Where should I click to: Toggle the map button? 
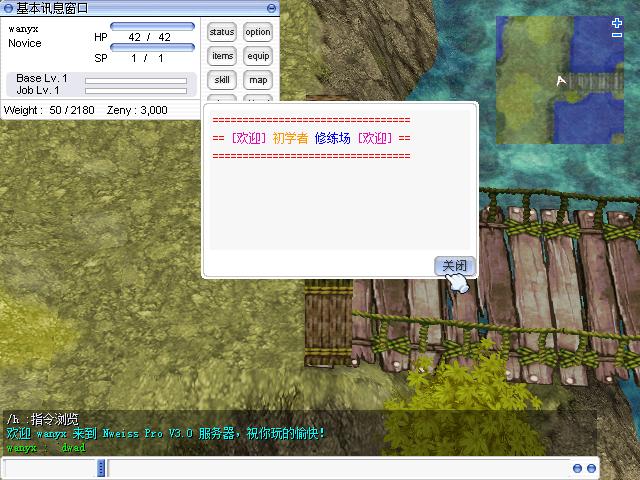pyautogui.click(x=258, y=80)
